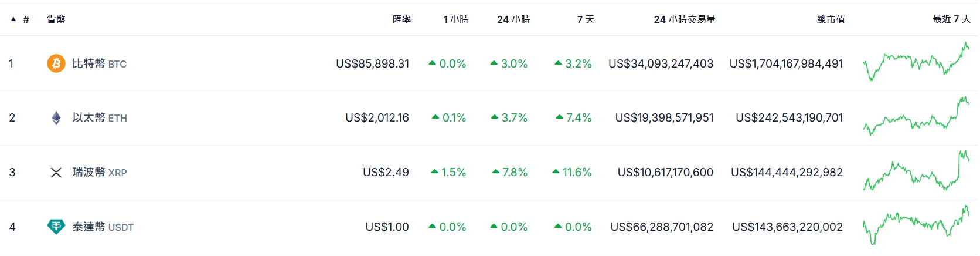The width and height of the screenshot is (980, 256).
Task: Open the 以太幣 ETH coin page
Action: click(x=99, y=118)
